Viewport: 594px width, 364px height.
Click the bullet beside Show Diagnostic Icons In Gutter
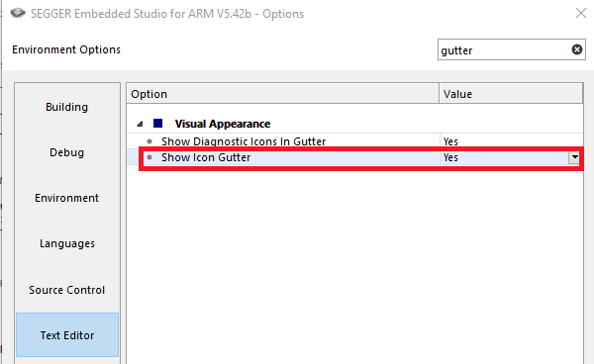pyautogui.click(x=149, y=141)
